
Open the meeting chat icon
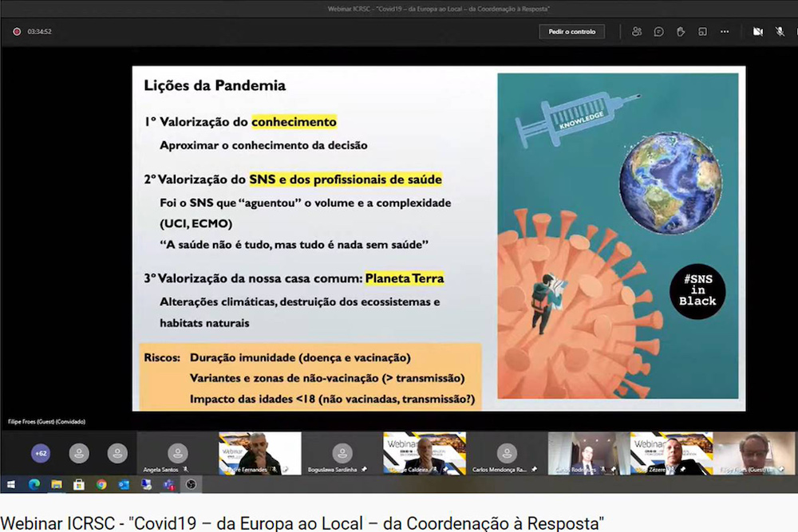tap(658, 32)
